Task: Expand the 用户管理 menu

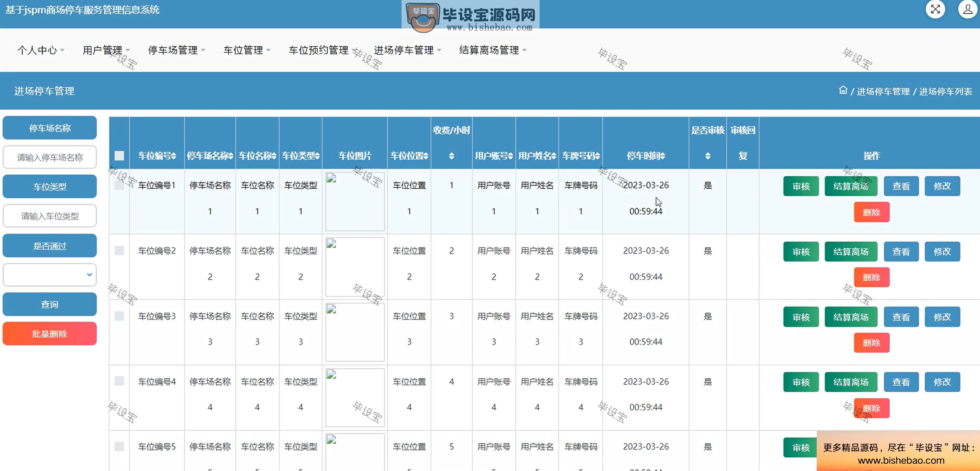Action: tap(106, 50)
